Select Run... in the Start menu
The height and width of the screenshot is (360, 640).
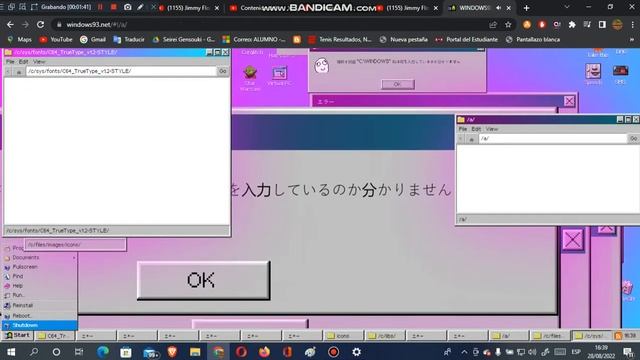pos(40,295)
